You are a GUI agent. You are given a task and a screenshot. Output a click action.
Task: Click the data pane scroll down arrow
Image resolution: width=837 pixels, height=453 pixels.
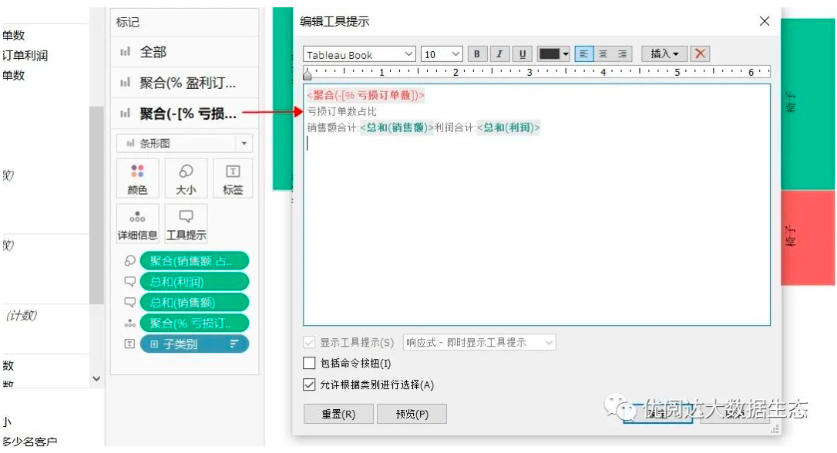[96, 379]
